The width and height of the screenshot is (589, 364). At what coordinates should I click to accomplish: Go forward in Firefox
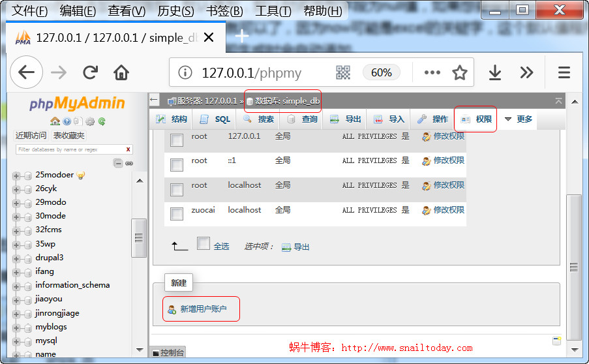59,72
